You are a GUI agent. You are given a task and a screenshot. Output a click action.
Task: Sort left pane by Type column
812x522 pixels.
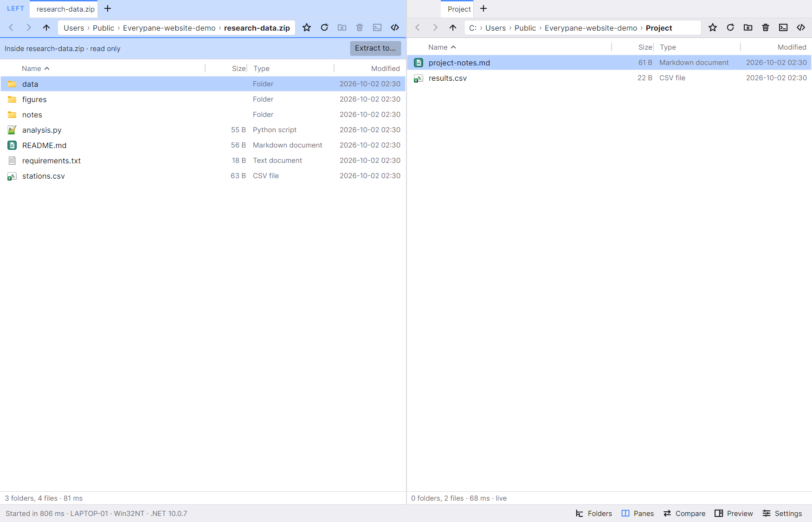(x=261, y=69)
